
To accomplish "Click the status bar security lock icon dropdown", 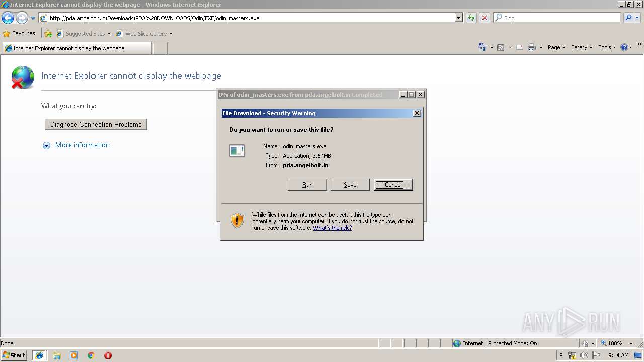I will (588, 343).
